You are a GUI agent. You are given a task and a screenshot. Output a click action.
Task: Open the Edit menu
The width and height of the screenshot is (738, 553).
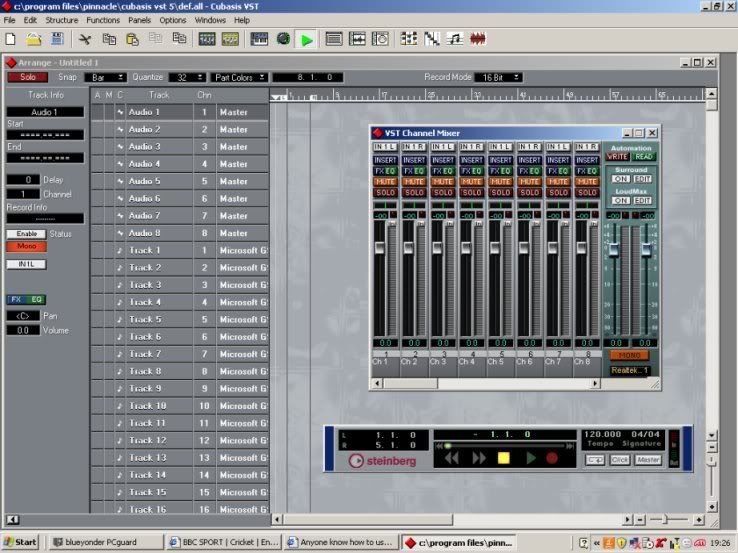pyautogui.click(x=30, y=20)
